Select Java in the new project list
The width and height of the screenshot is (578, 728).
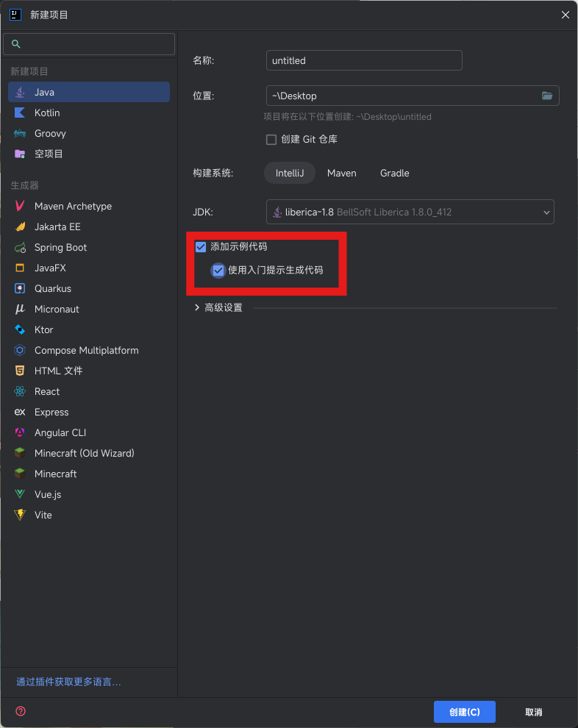(x=89, y=92)
